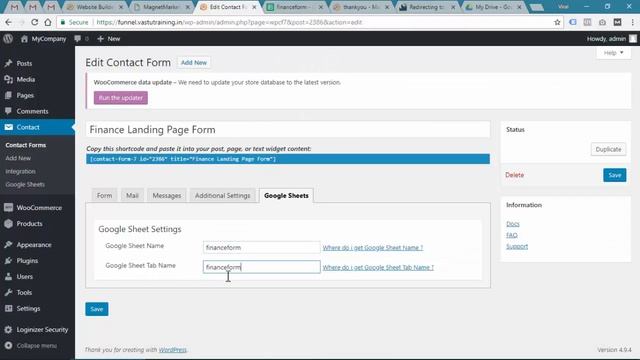Click the Products icon in sidebar
The image size is (640, 360).
8,223
